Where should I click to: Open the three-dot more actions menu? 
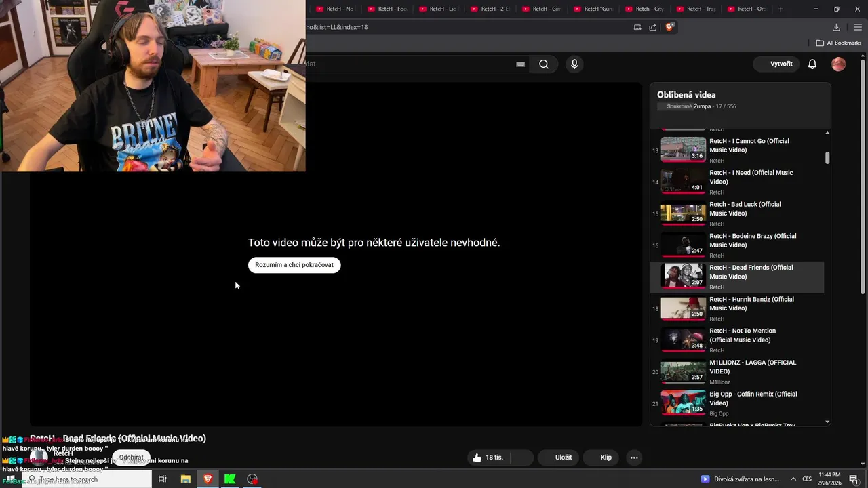(634, 457)
